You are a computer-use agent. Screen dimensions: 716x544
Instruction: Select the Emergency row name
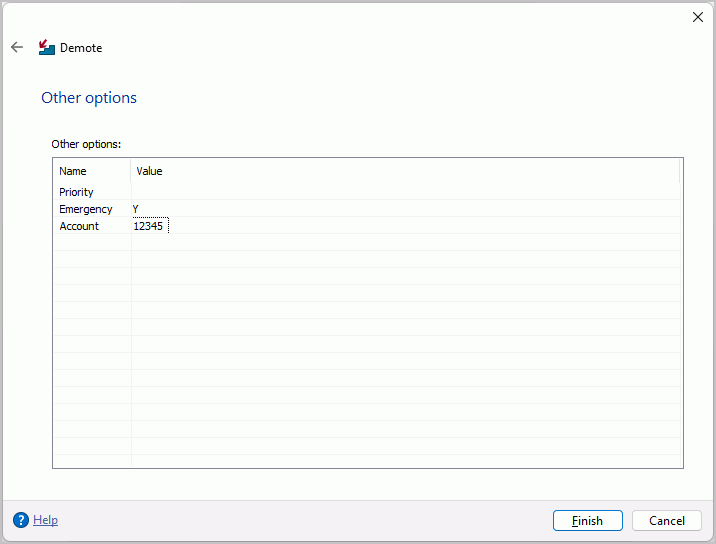[85, 209]
